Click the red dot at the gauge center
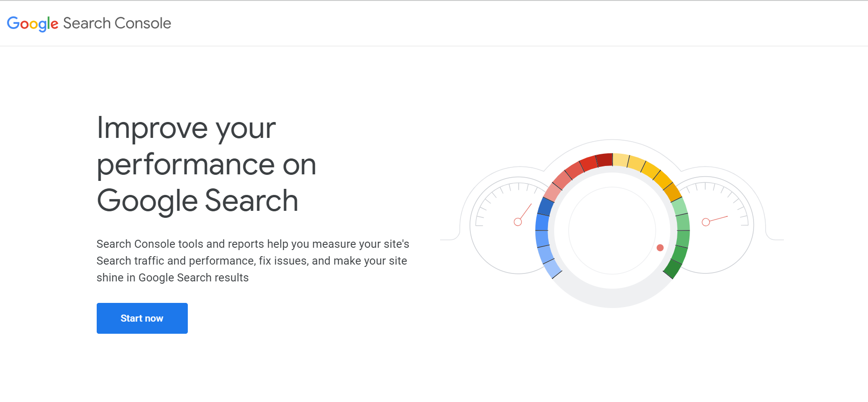This screenshot has height=402, width=868. [660, 248]
